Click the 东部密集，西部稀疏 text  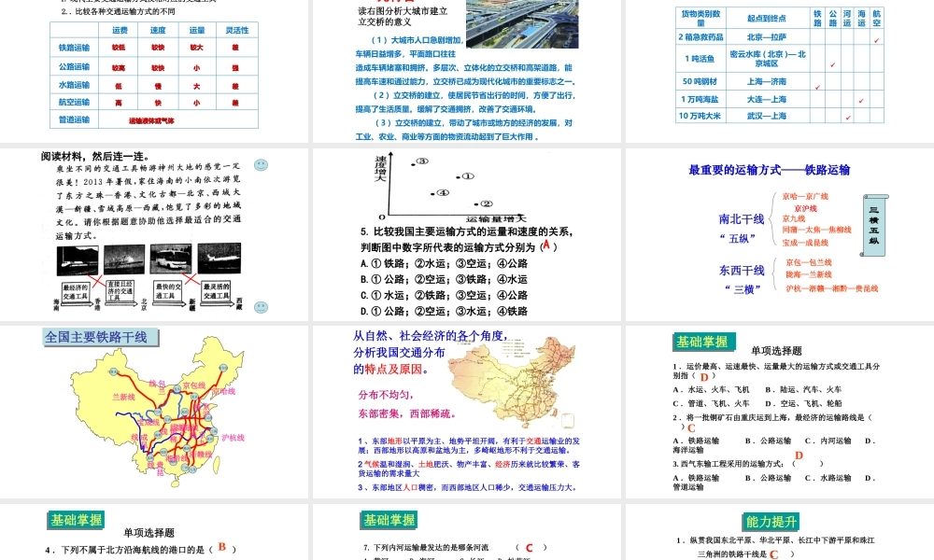[407, 413]
